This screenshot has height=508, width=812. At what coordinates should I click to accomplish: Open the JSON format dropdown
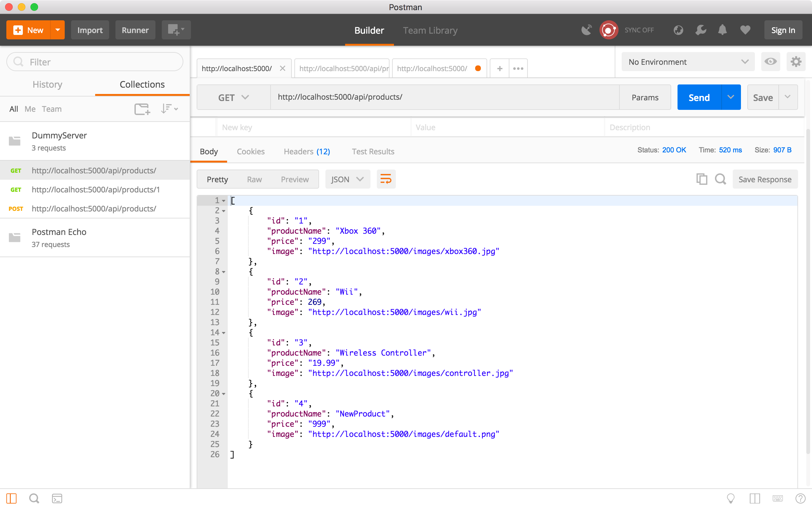click(348, 179)
